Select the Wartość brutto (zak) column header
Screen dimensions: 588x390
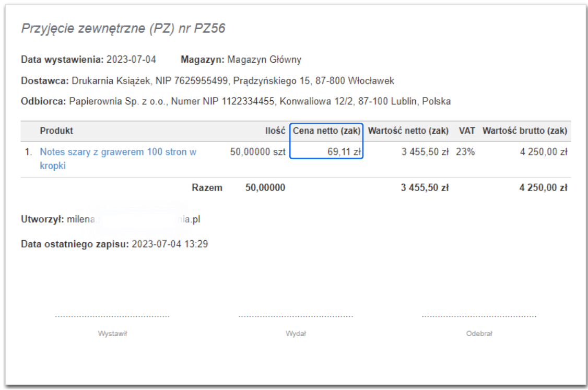tap(525, 131)
